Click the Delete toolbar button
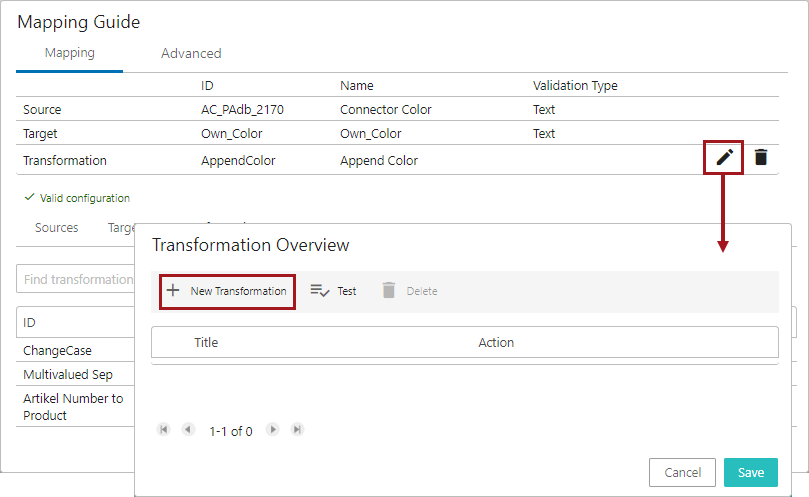 [x=409, y=291]
